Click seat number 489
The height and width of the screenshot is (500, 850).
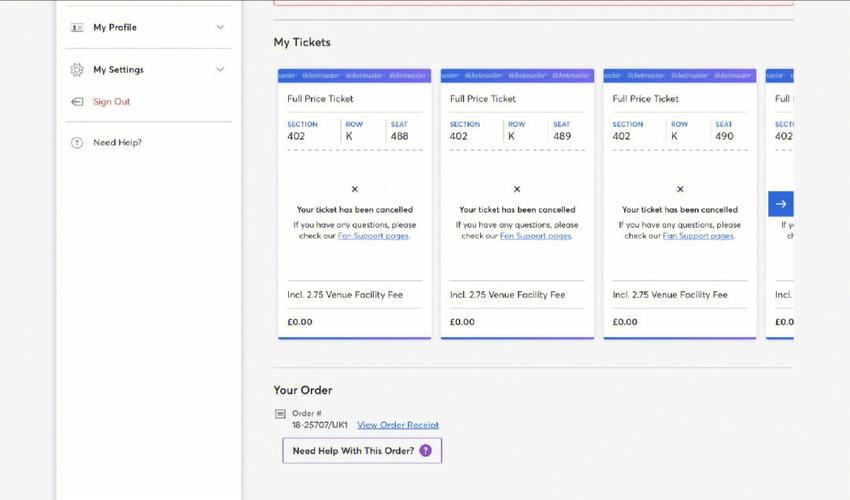click(562, 136)
